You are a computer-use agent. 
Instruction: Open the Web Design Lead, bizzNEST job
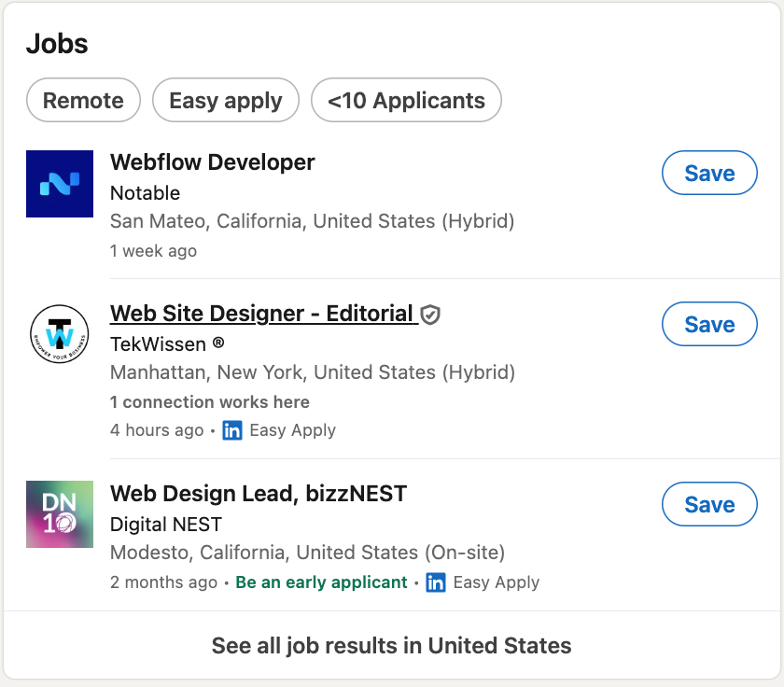[259, 494]
